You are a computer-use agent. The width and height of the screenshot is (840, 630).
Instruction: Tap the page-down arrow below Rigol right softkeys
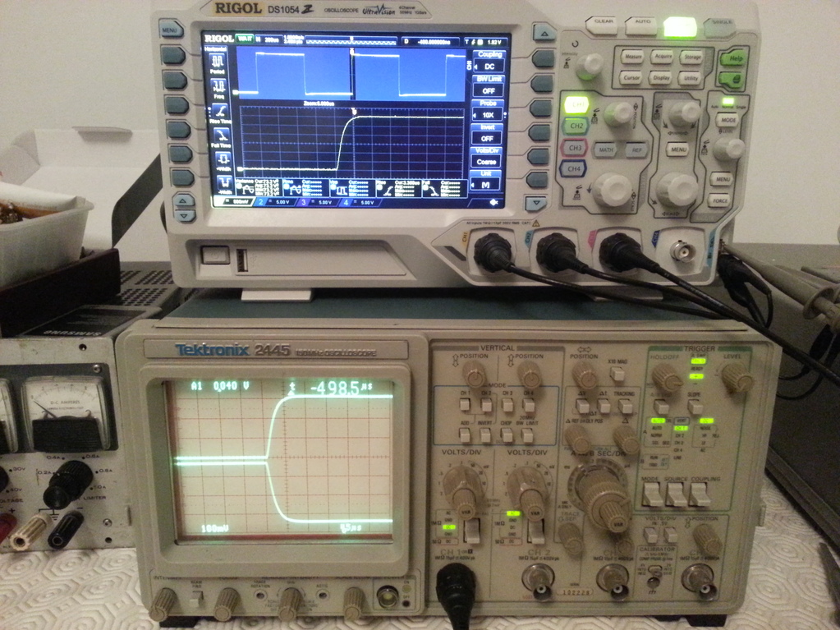(x=535, y=203)
